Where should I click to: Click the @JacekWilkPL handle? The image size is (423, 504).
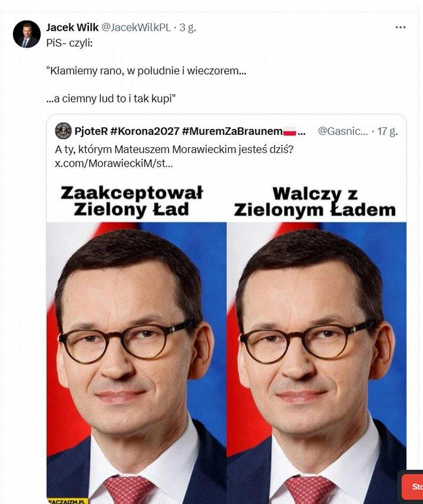coord(136,28)
